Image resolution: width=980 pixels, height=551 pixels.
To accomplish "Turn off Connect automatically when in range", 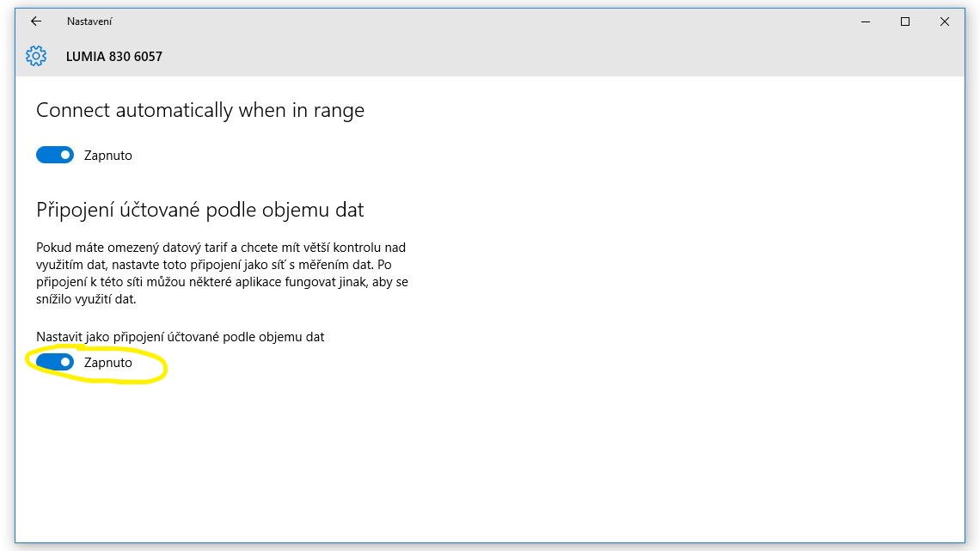I will click(55, 156).
